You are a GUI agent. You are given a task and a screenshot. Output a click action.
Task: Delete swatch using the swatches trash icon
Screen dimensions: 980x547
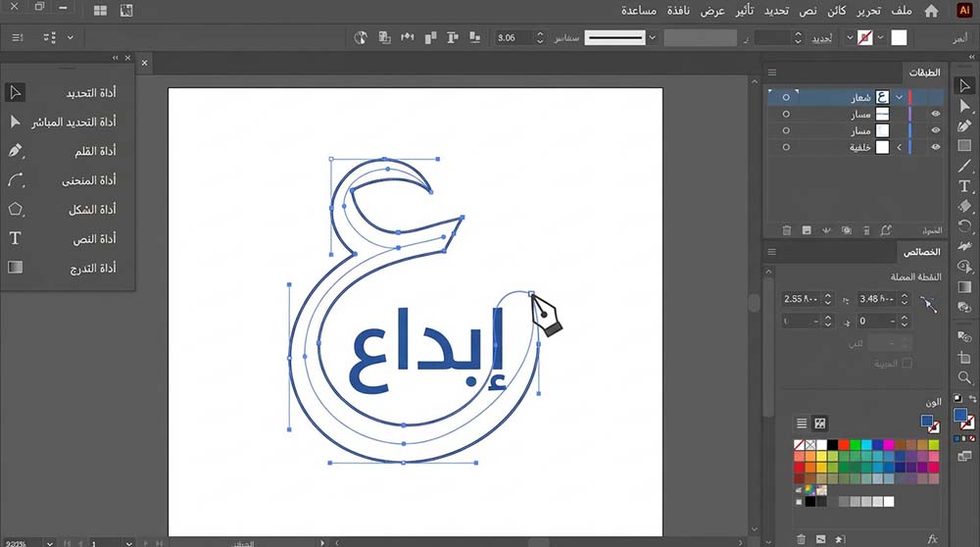click(802, 539)
